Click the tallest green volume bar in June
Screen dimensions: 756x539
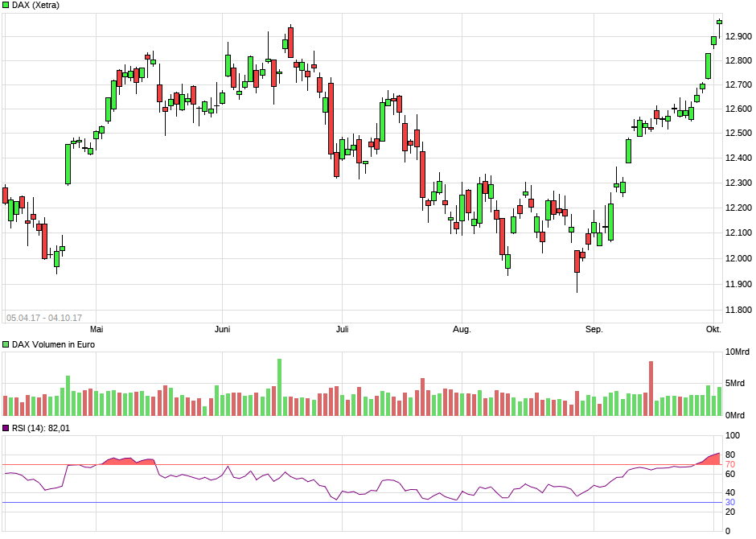[x=279, y=386]
